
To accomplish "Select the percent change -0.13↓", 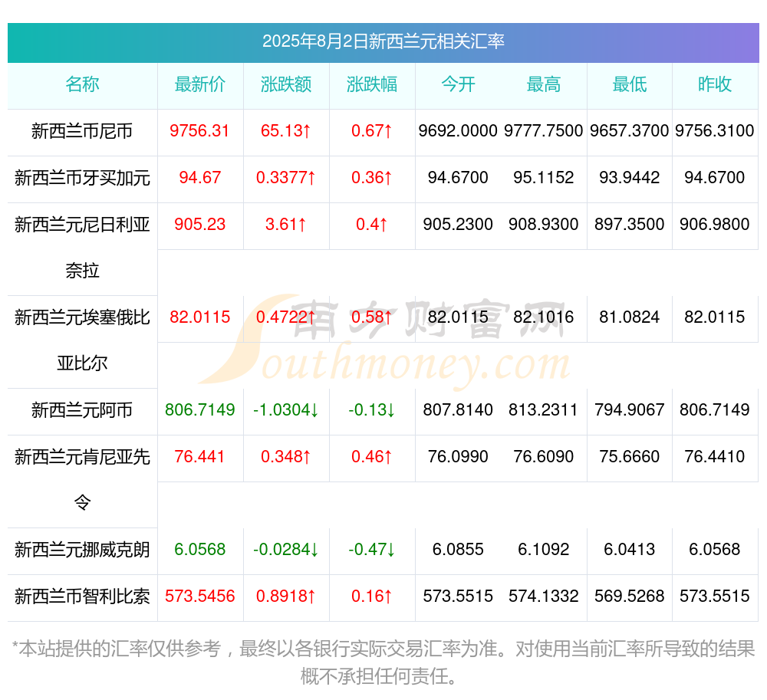I will (372, 409).
